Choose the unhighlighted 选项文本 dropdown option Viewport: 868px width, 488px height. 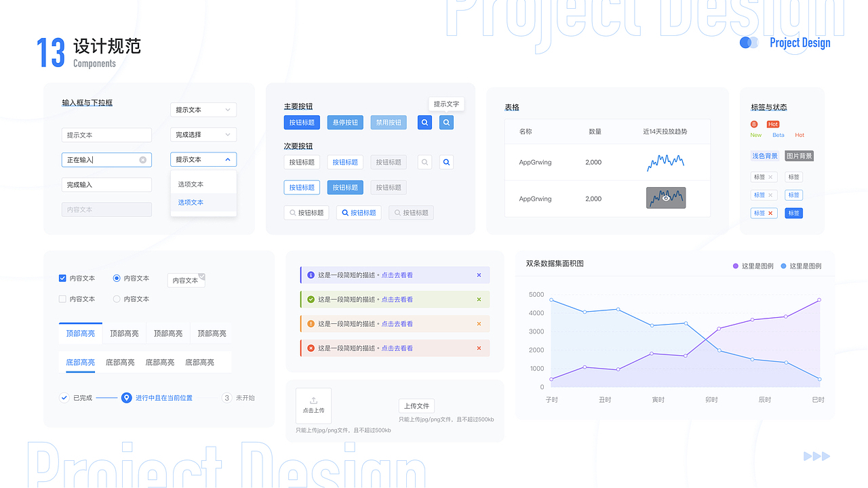coord(203,184)
